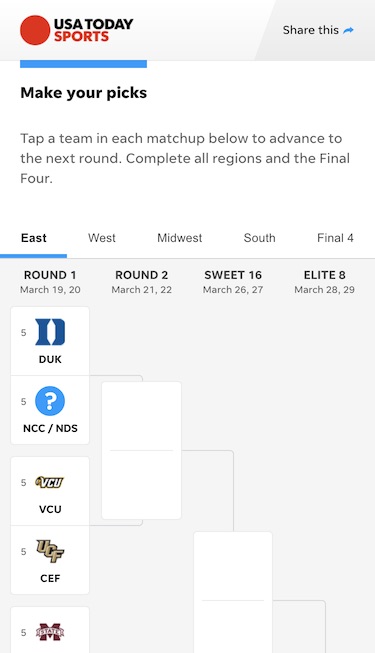Select the Mississippi State logo
375x653 pixels.
(x=50, y=632)
